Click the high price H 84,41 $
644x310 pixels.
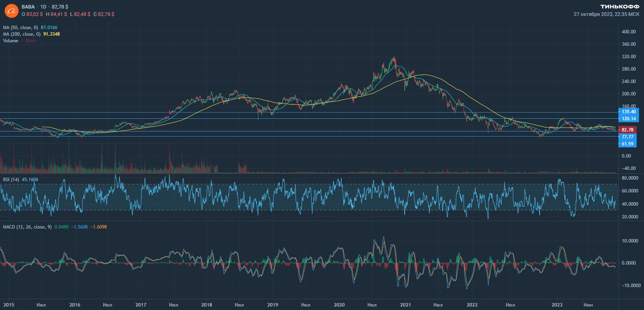point(56,14)
